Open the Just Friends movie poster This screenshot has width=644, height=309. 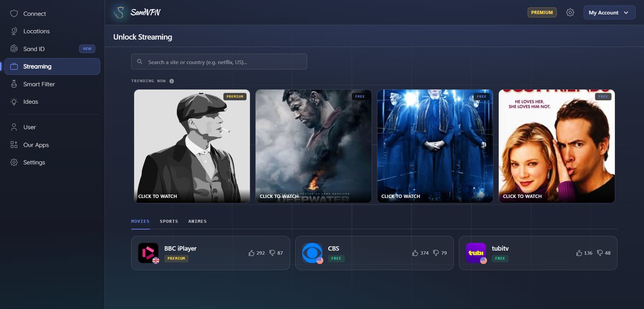(556, 146)
